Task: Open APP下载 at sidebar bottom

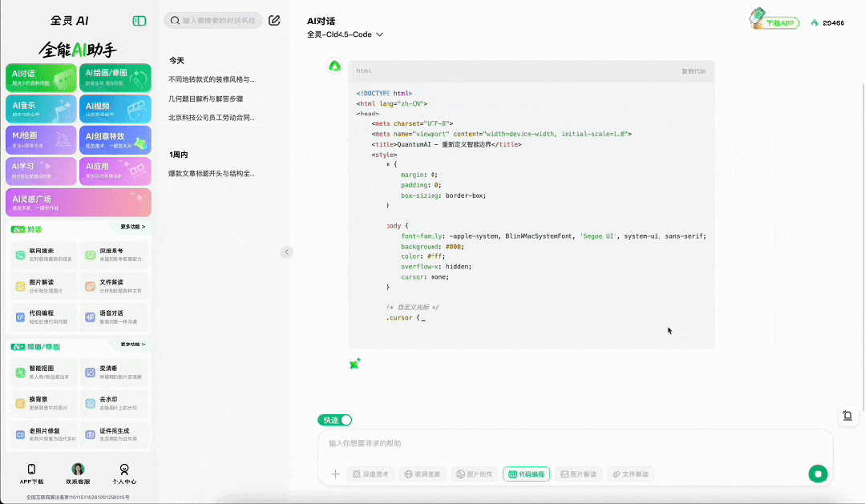Action: point(31,473)
